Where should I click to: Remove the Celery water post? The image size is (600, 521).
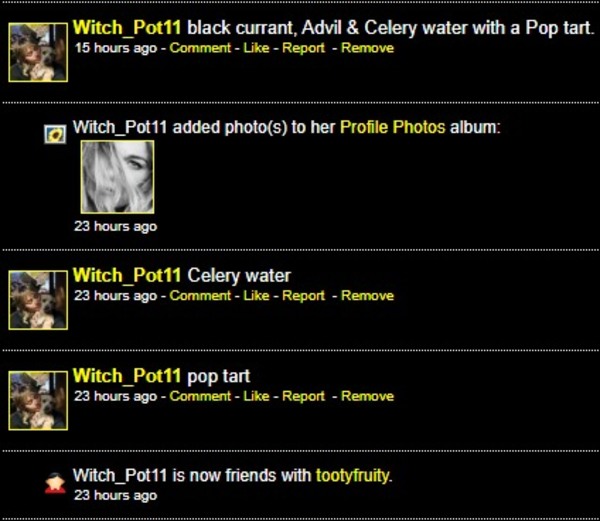pyautogui.click(x=367, y=296)
